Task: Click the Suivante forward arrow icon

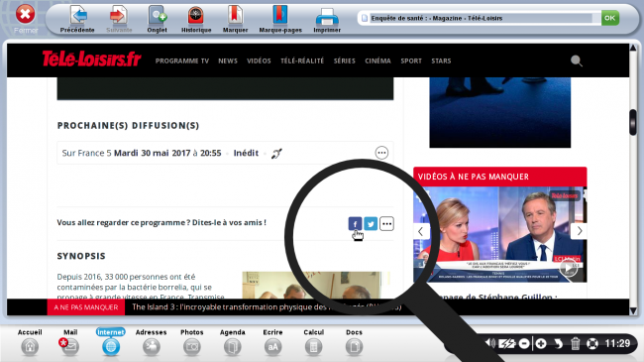Action: [118, 16]
